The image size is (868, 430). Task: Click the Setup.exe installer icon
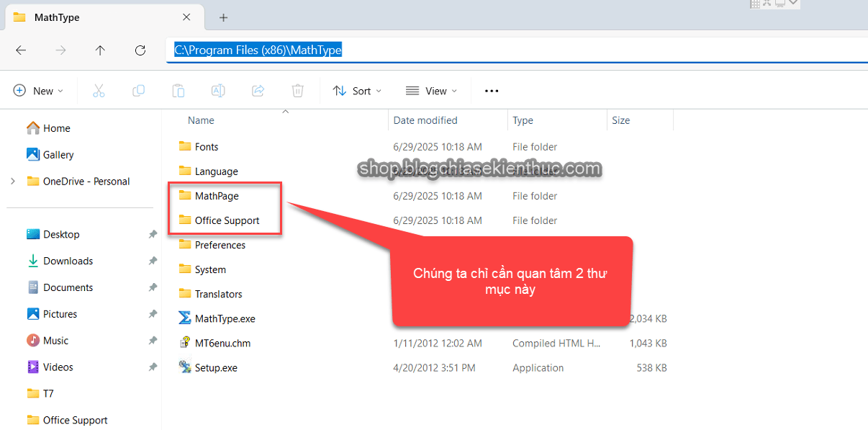pyautogui.click(x=185, y=367)
